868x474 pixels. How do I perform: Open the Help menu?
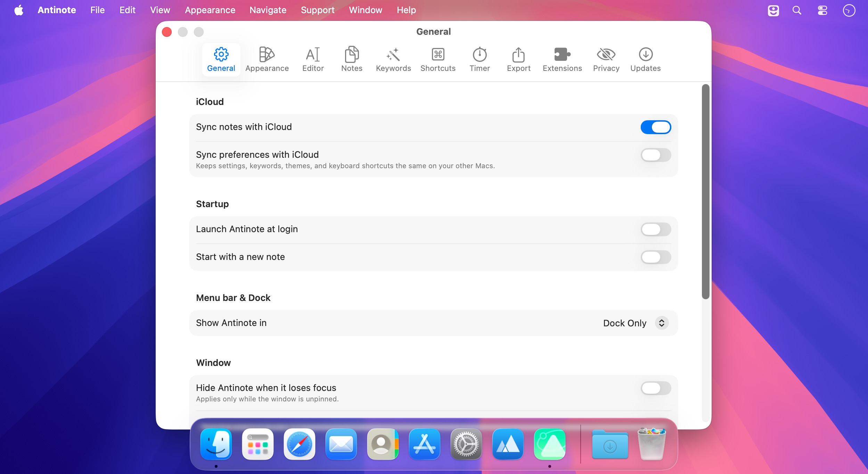click(406, 10)
